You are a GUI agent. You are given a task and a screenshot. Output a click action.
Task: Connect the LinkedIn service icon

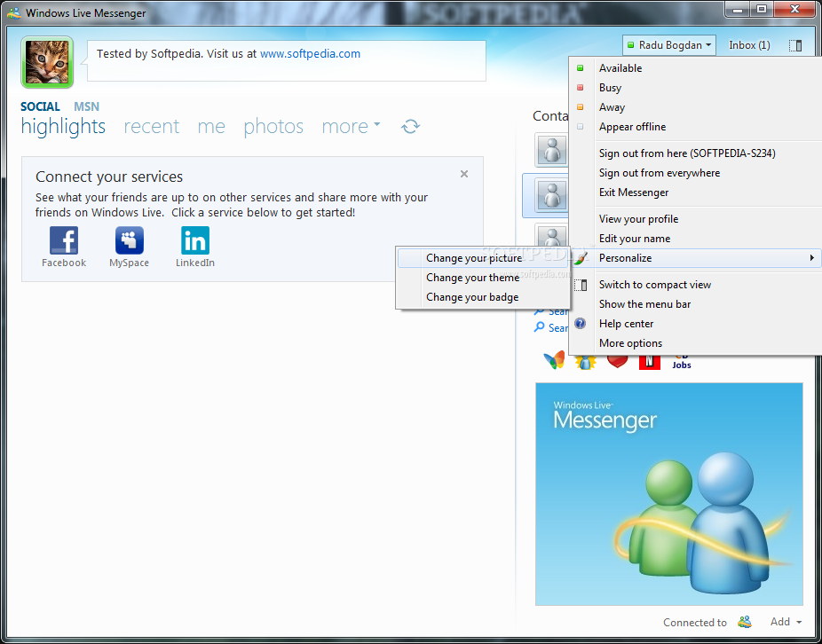pyautogui.click(x=195, y=240)
